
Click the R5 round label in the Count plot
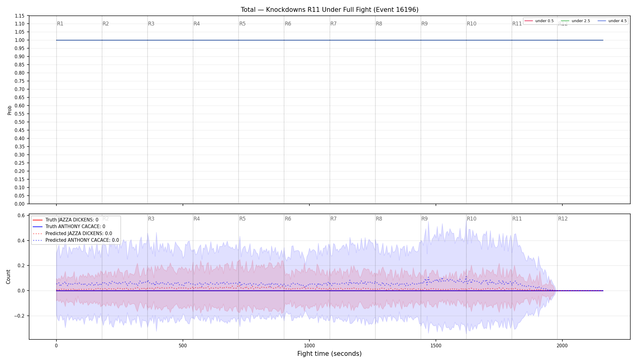tap(242, 219)
